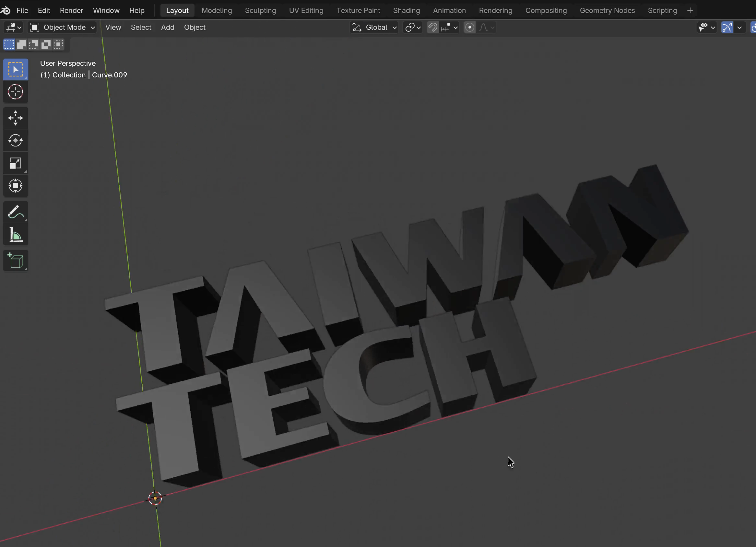Open the viewport Select menu
Viewport: 756px width, 547px height.
pyautogui.click(x=141, y=27)
